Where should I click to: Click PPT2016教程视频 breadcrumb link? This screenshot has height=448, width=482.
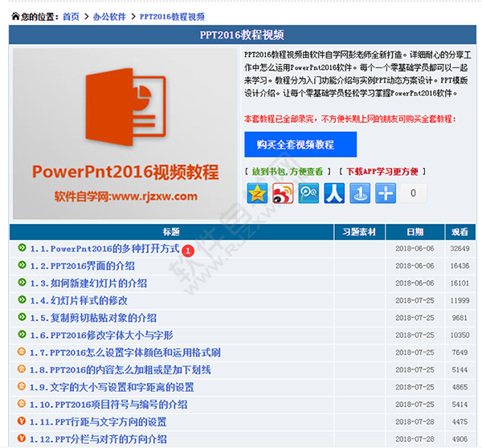[x=172, y=17]
